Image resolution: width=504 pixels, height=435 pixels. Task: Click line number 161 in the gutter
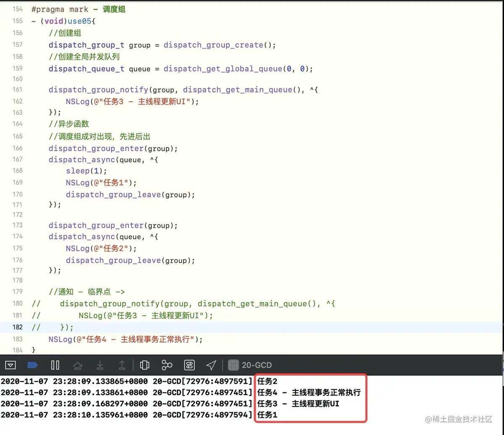18,89
